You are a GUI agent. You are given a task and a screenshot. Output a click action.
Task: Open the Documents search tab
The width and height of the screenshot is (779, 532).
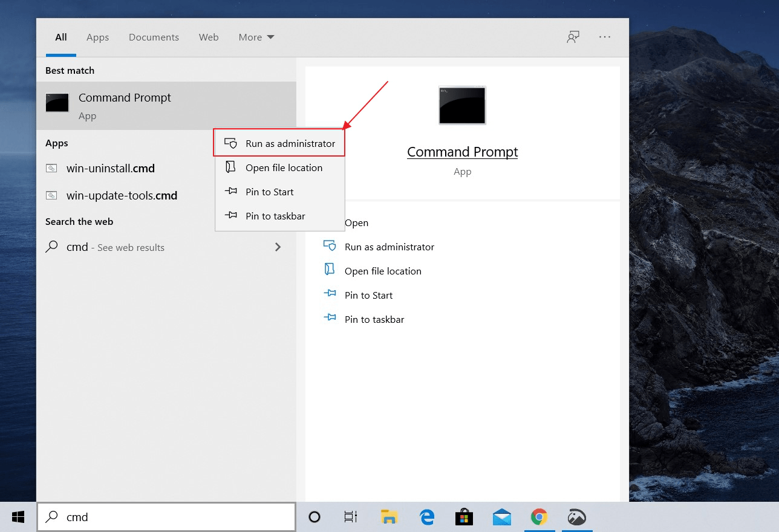(x=154, y=37)
